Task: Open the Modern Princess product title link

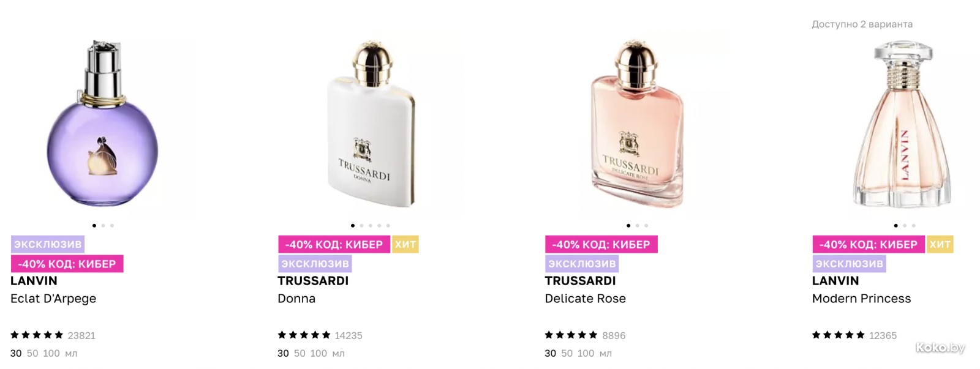Action: pyautogui.click(x=861, y=299)
